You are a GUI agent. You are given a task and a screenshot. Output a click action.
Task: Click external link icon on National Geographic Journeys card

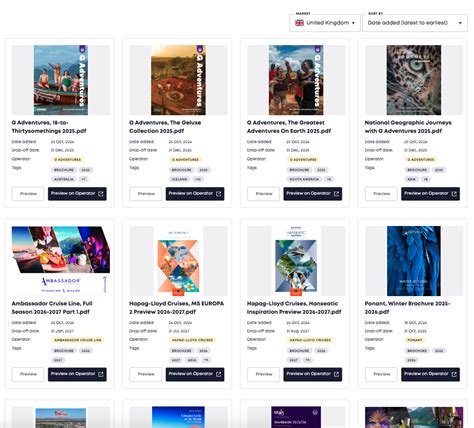point(454,194)
